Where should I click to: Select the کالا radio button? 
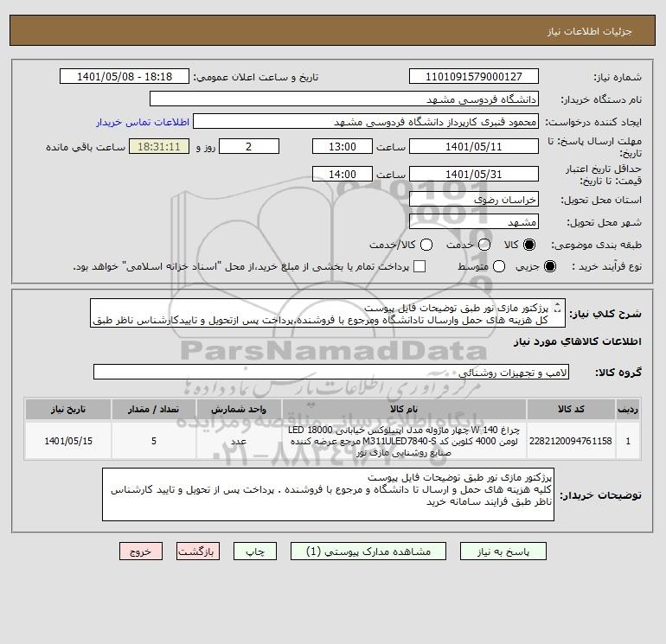click(529, 245)
